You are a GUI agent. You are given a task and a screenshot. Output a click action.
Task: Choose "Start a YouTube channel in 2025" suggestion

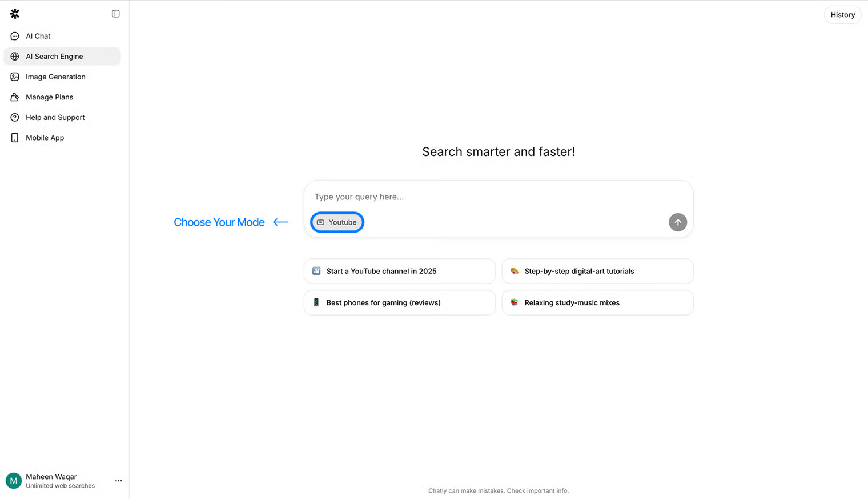coord(399,271)
